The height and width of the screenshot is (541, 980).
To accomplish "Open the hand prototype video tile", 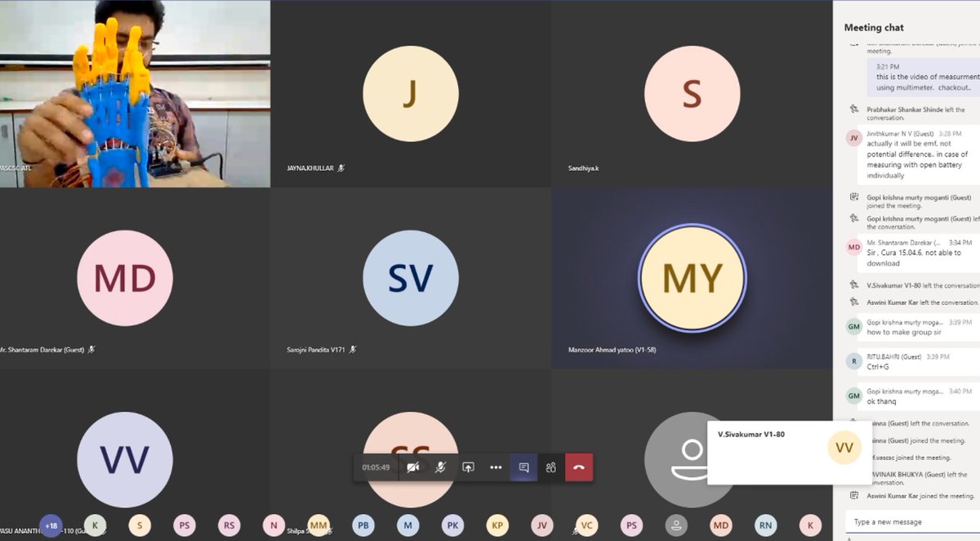I will 135,94.
